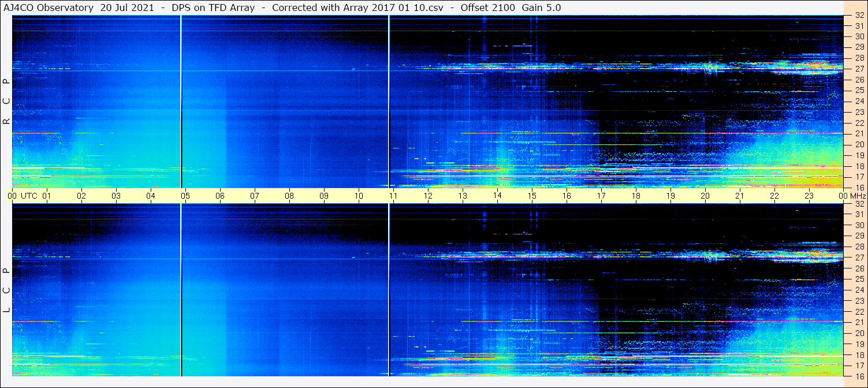
Task: Select hour 11 on the time axis
Action: point(393,196)
